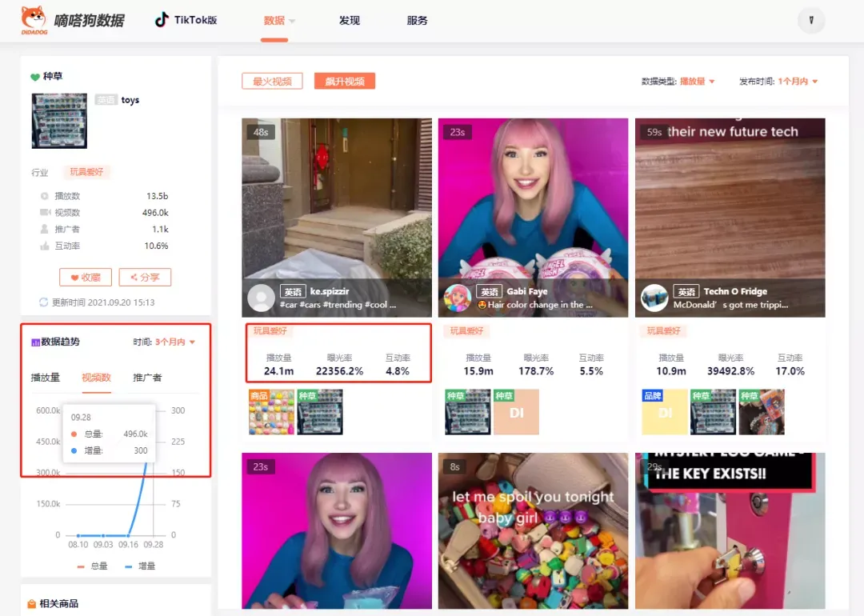Viewport: 864px width, 616px height.
Task: Toggle 增量 legend in trend chart
Action: (x=140, y=566)
